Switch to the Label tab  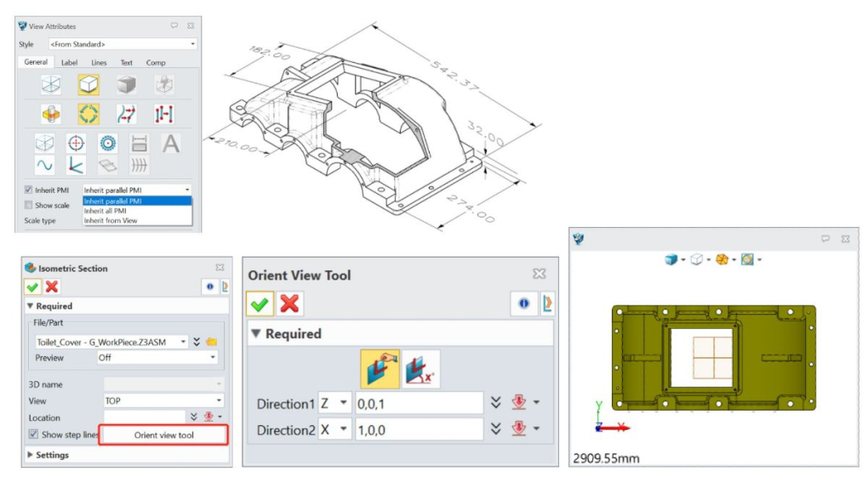(69, 63)
